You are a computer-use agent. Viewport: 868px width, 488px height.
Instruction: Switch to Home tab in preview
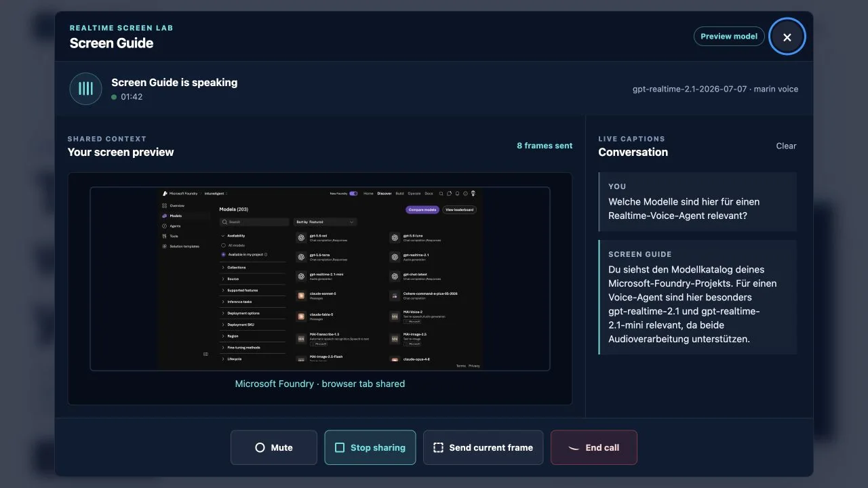point(368,193)
